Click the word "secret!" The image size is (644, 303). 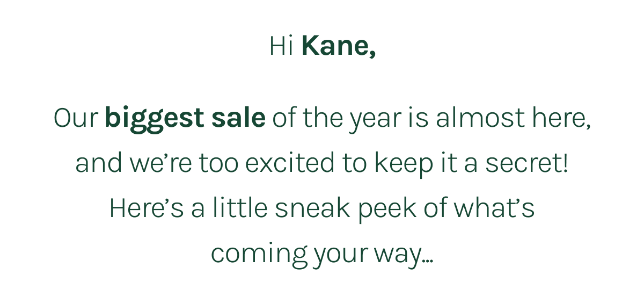click(x=527, y=164)
